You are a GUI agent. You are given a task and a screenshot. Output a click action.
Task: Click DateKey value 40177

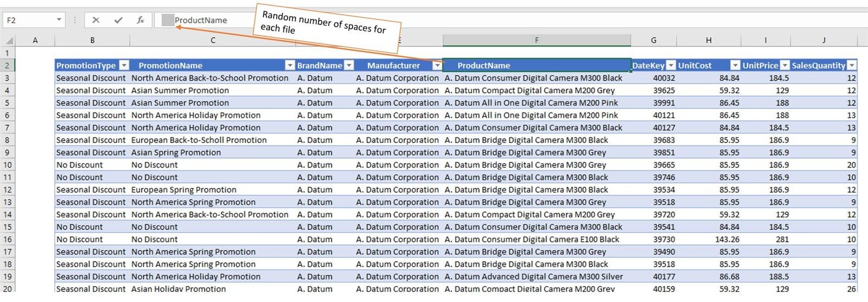[x=664, y=276]
